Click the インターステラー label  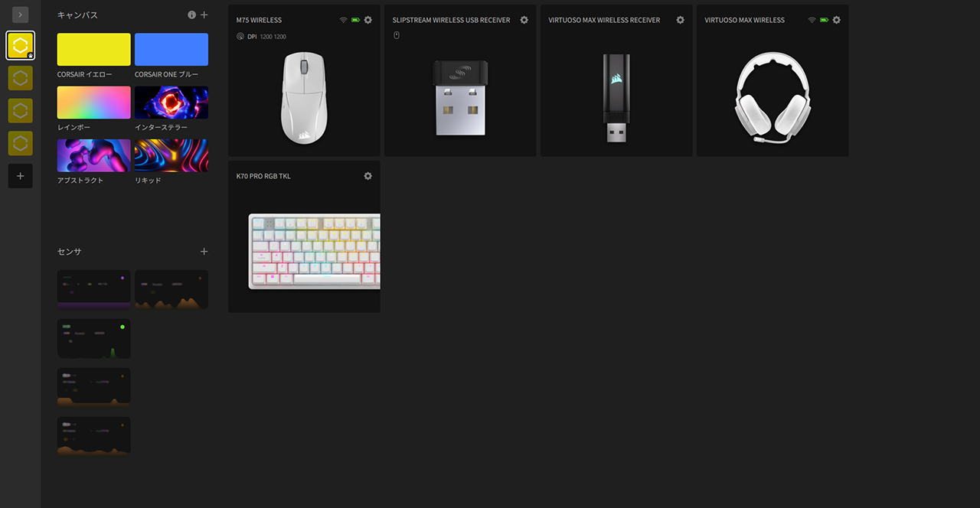click(x=163, y=128)
